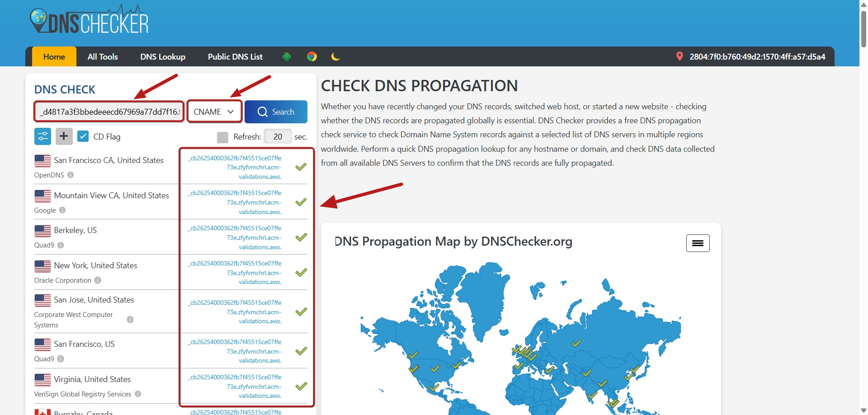Open San Jose CNAME result link

pyautogui.click(x=235, y=312)
